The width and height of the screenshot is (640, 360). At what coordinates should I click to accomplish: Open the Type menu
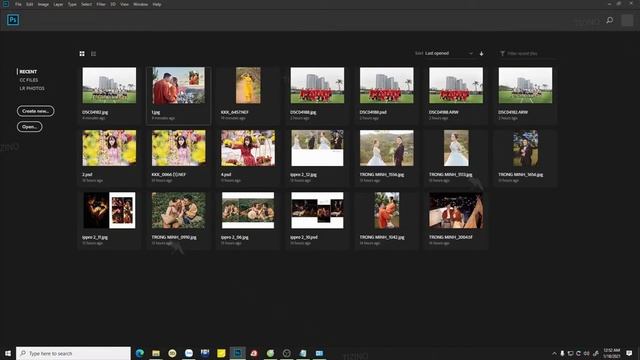(72, 4)
